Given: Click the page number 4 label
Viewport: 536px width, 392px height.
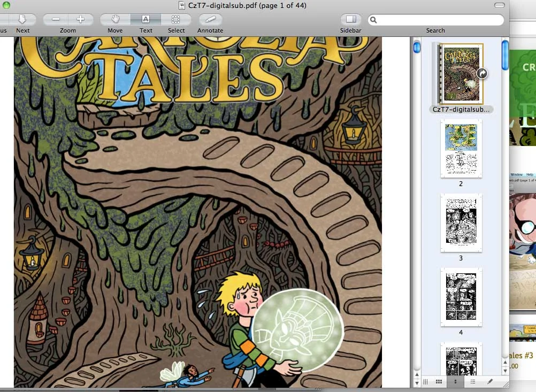Looking at the screenshot, I should 461,332.
